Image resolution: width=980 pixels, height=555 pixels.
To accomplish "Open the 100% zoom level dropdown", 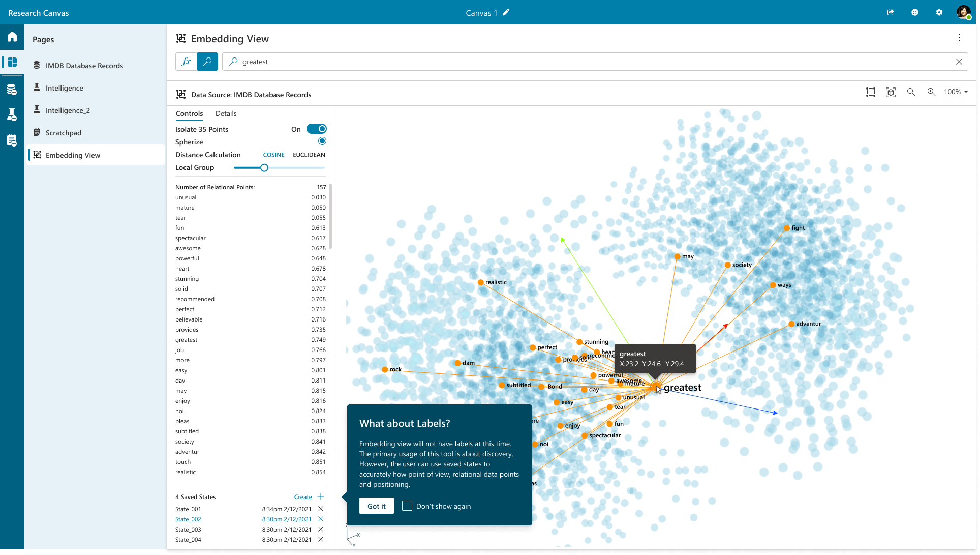I will click(956, 92).
